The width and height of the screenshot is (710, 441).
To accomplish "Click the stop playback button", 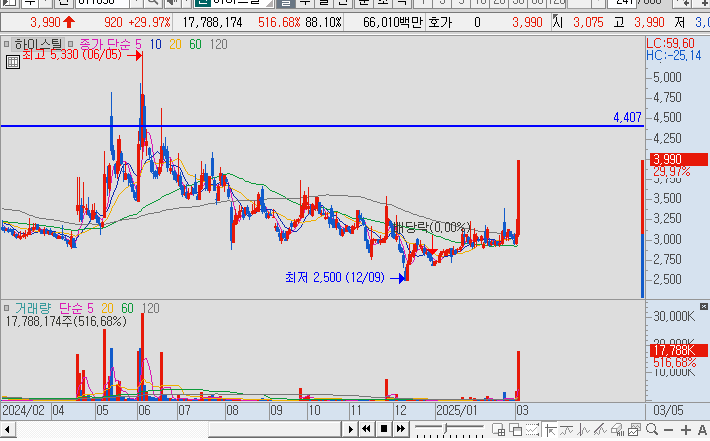I will pos(384,428).
